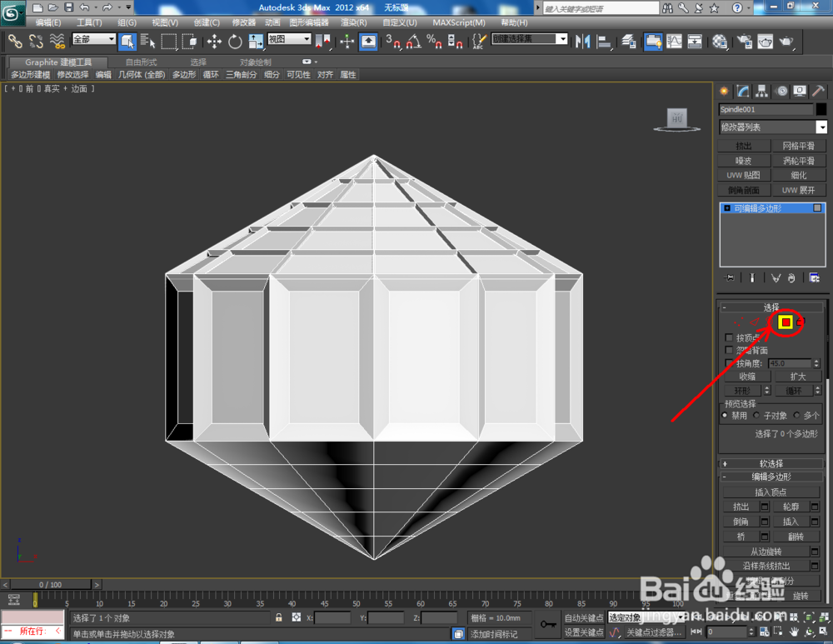
Task: Activate Select and Scale tool
Action: (x=256, y=41)
